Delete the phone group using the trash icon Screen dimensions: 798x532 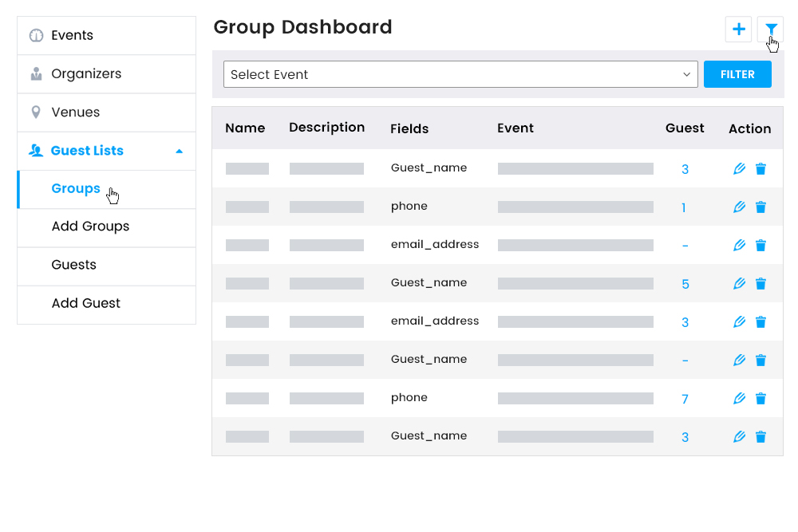[760, 207]
